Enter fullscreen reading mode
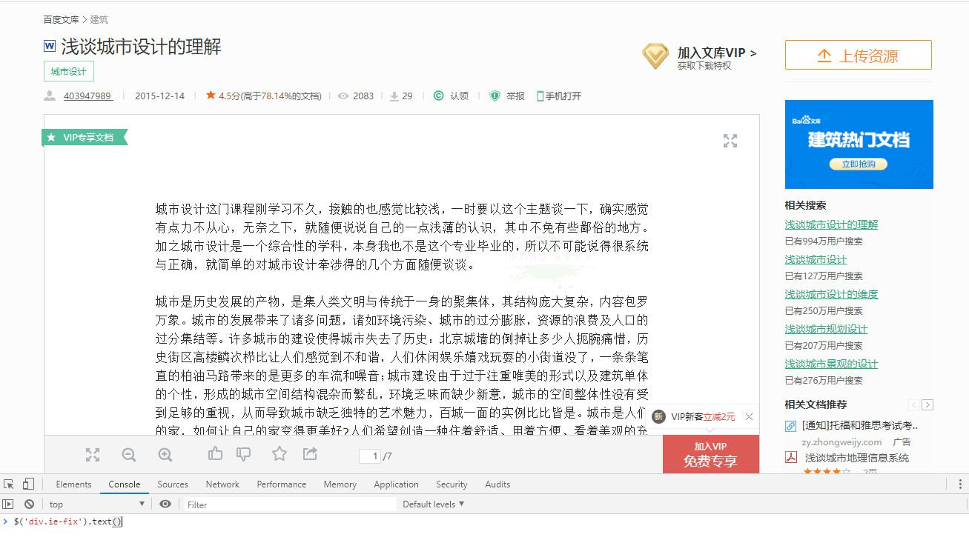 93,454
